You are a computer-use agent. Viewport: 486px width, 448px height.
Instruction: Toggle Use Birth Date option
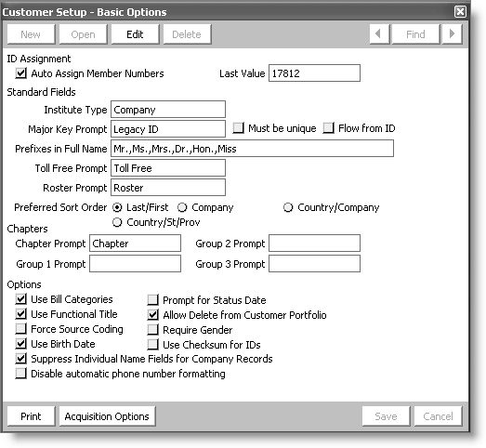click(20, 344)
